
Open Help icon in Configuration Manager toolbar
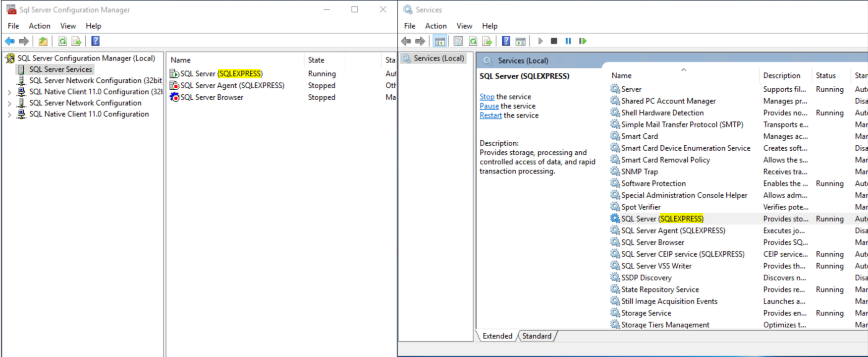point(96,41)
